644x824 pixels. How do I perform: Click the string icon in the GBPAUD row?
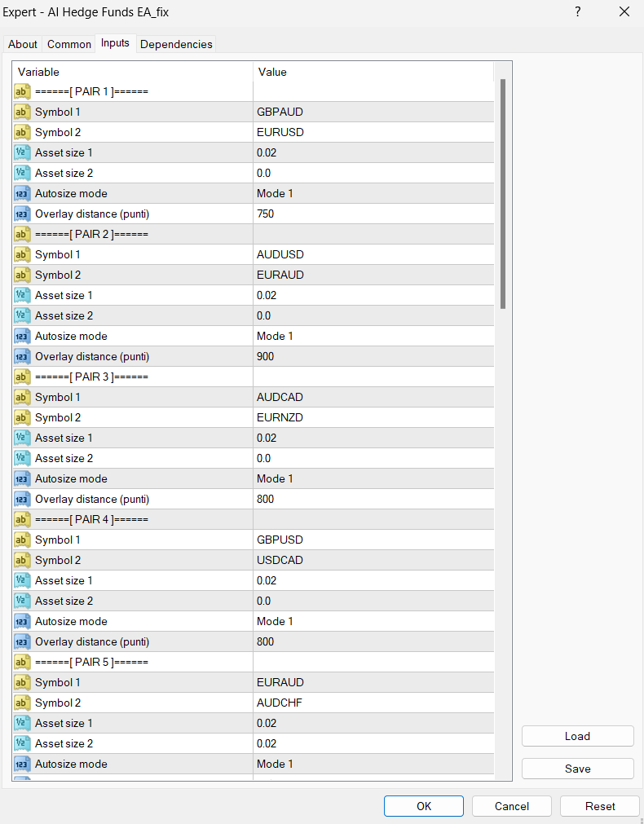point(23,112)
